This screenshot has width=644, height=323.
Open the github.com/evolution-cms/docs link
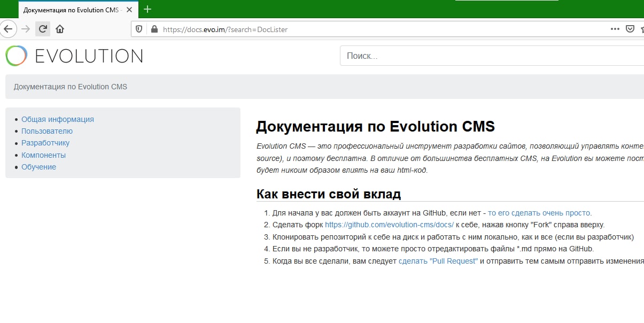389,225
